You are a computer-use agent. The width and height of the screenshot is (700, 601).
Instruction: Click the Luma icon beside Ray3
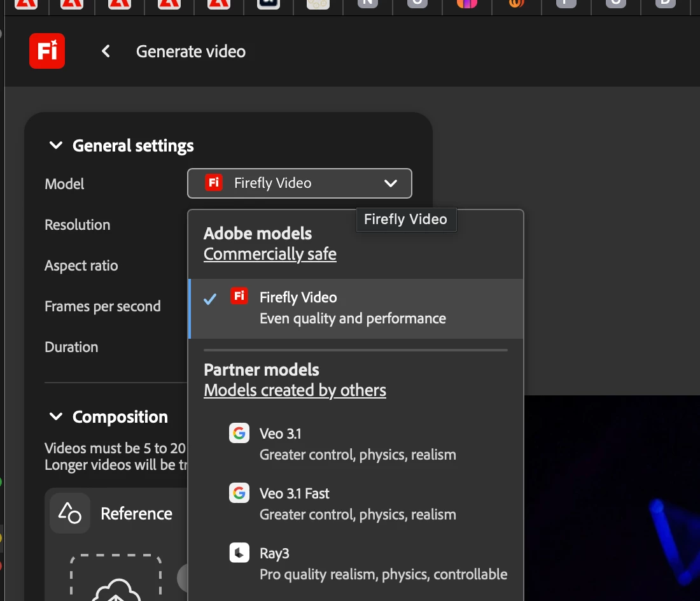239,553
